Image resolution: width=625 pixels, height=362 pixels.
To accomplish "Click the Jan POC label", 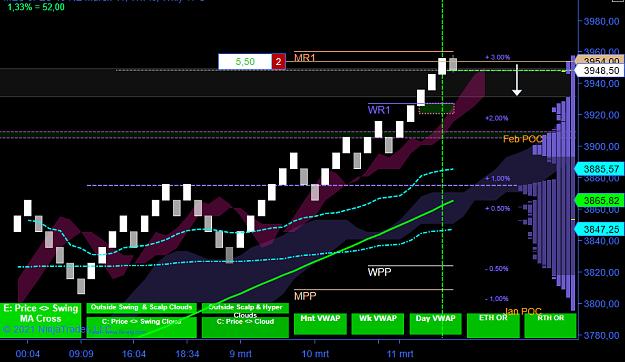I will coord(523,311).
